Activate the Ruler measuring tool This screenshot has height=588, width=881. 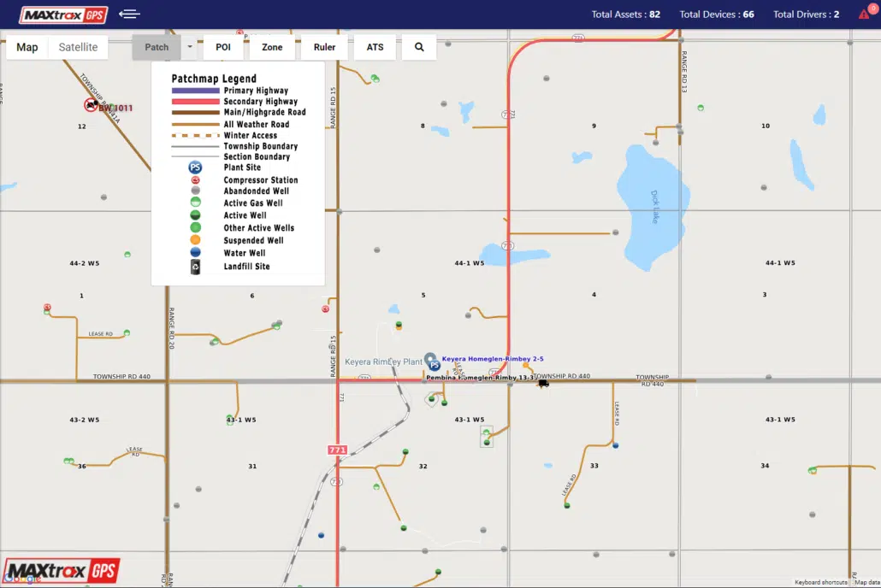pos(324,47)
